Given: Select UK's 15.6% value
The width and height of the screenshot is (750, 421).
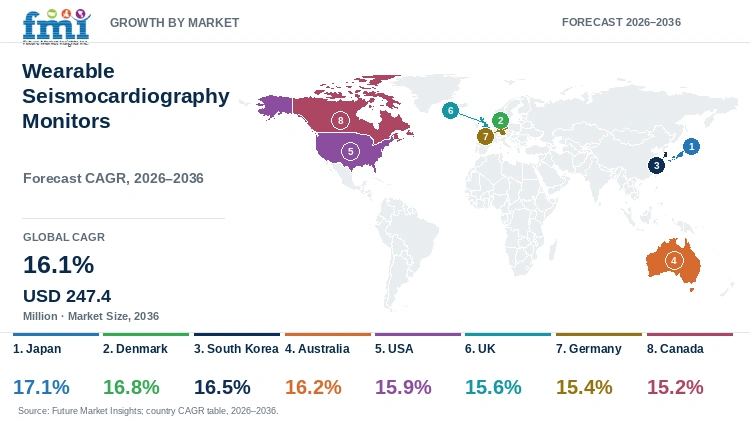Looking at the screenshot, I should click(493, 387).
